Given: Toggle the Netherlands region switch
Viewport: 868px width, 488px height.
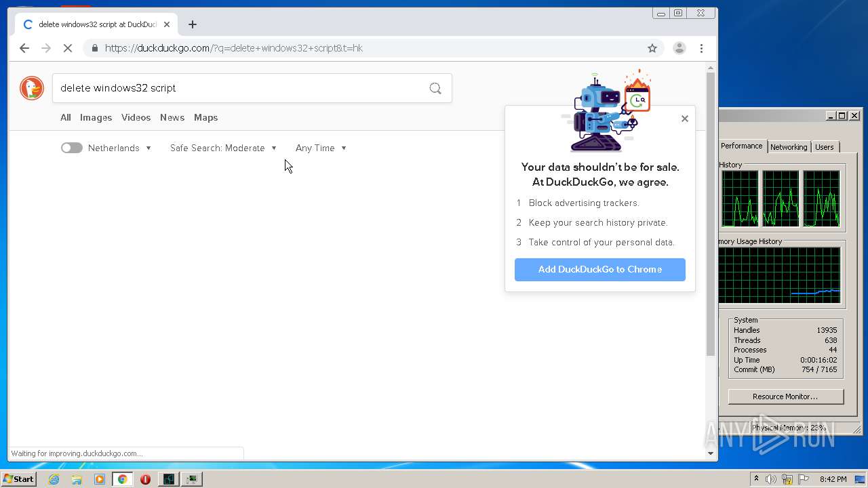Looking at the screenshot, I should pyautogui.click(x=71, y=148).
